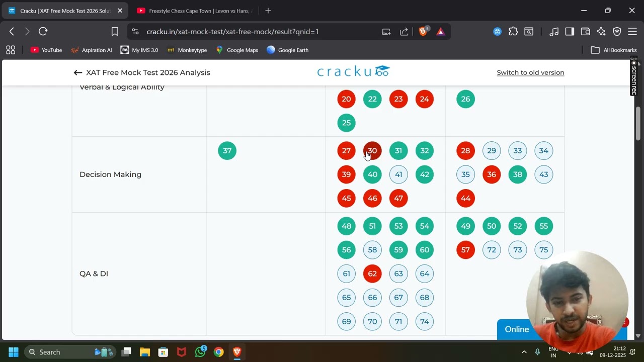
Task: Open question 30 red circle
Action: tap(372, 151)
